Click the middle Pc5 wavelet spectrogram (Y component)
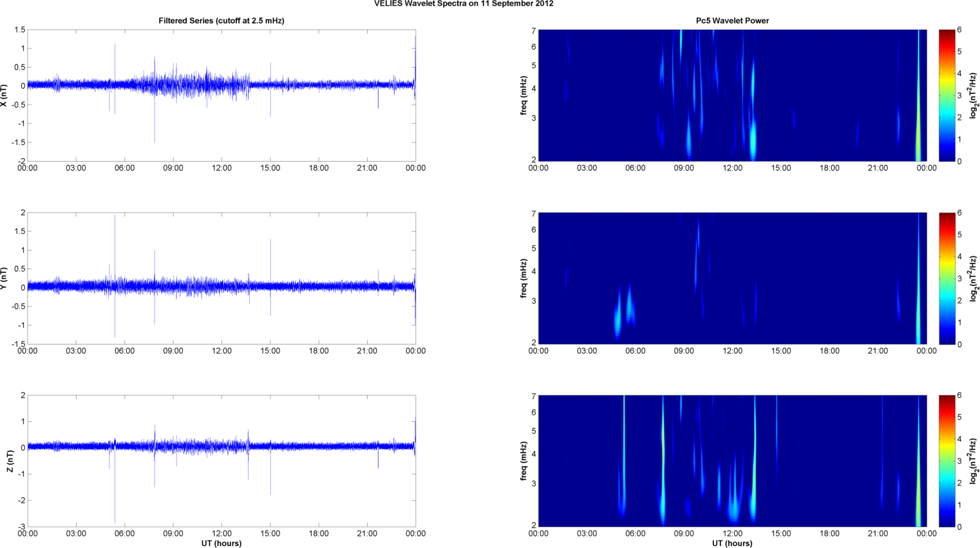This screenshot has width=980, height=548. (732, 278)
